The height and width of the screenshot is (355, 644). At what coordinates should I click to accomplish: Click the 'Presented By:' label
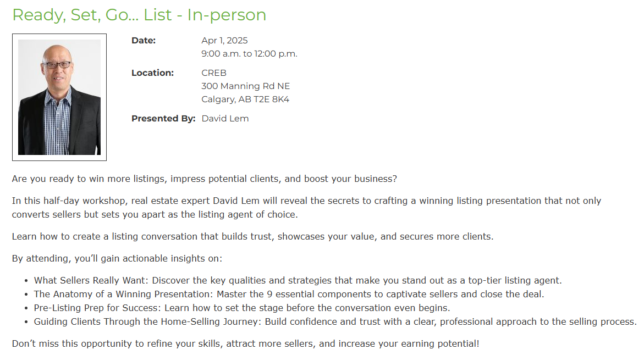pos(163,119)
